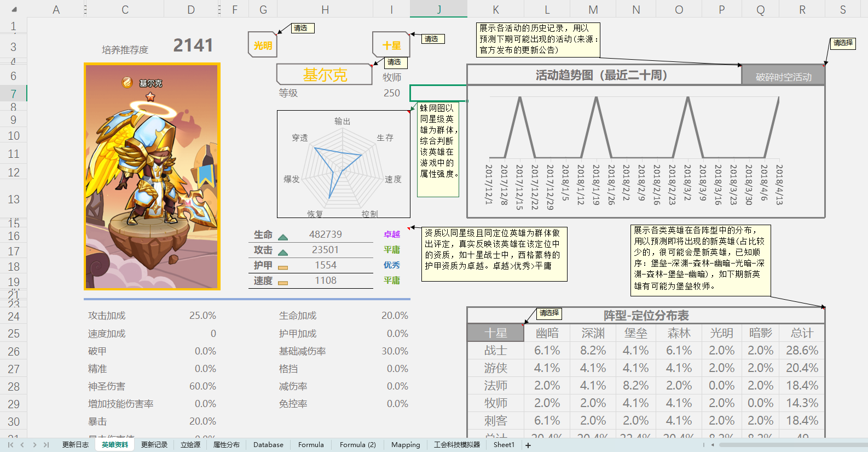Viewport: 868px width, 452px height.
Task: Click the 刺客 总计 cell 18.4%
Action: point(802,421)
